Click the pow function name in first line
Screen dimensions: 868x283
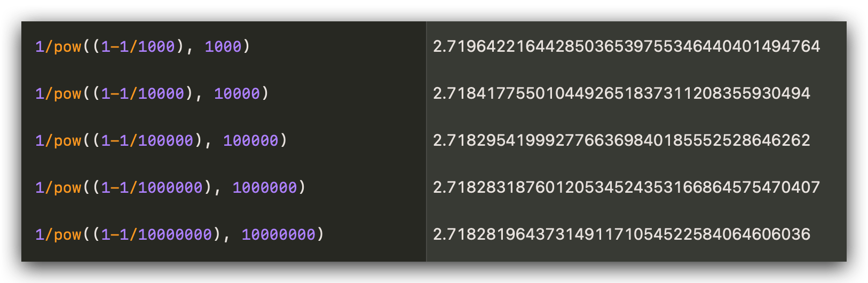[68, 47]
